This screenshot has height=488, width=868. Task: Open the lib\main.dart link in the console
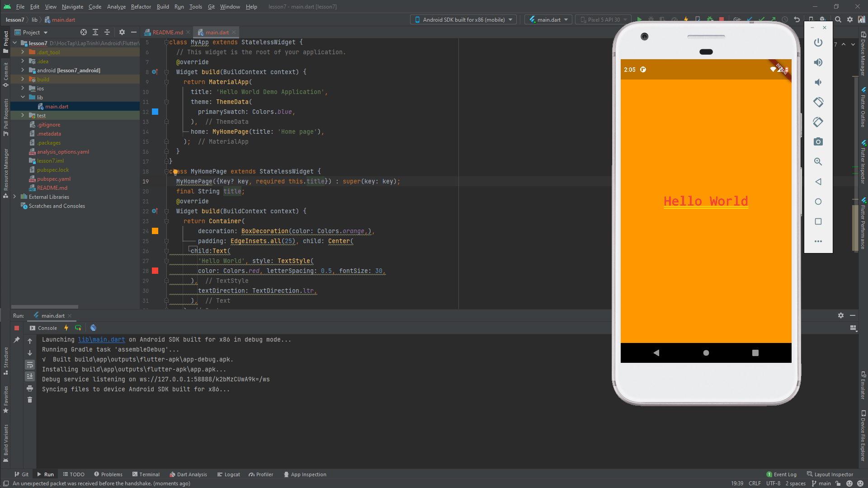point(101,339)
